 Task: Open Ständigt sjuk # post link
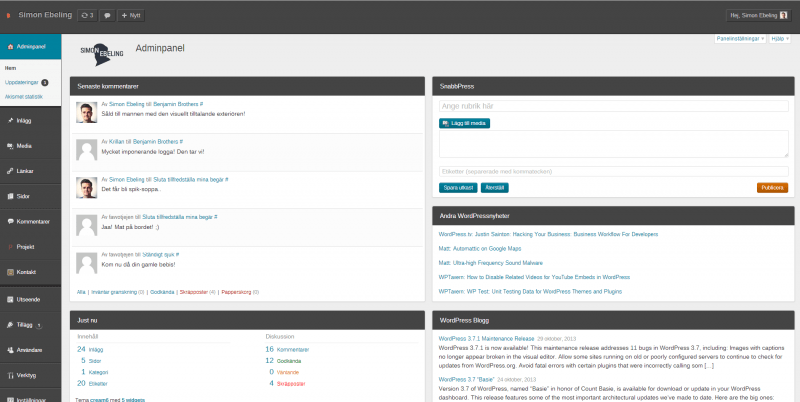tap(161, 255)
